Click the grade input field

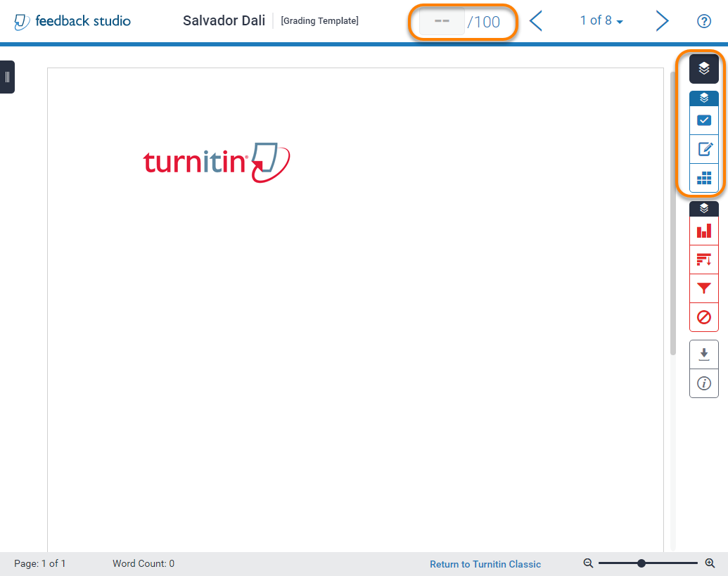click(442, 21)
